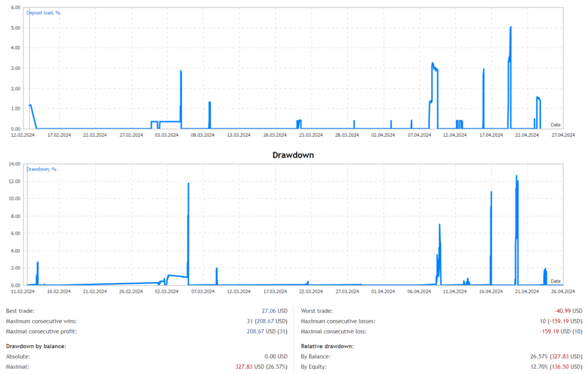Select the Best trade value 27.06 USD
Image resolution: width=588 pixels, height=374 pixels.
(270, 311)
